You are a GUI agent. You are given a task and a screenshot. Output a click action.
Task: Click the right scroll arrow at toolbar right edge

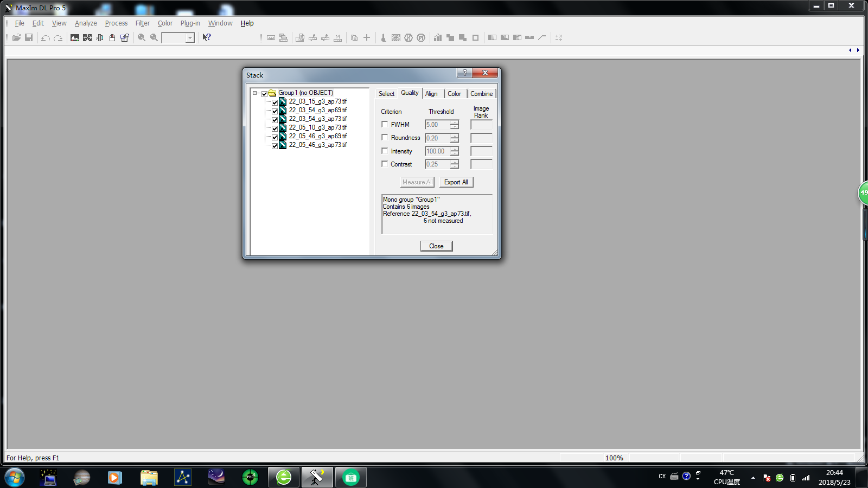pyautogui.click(x=858, y=50)
